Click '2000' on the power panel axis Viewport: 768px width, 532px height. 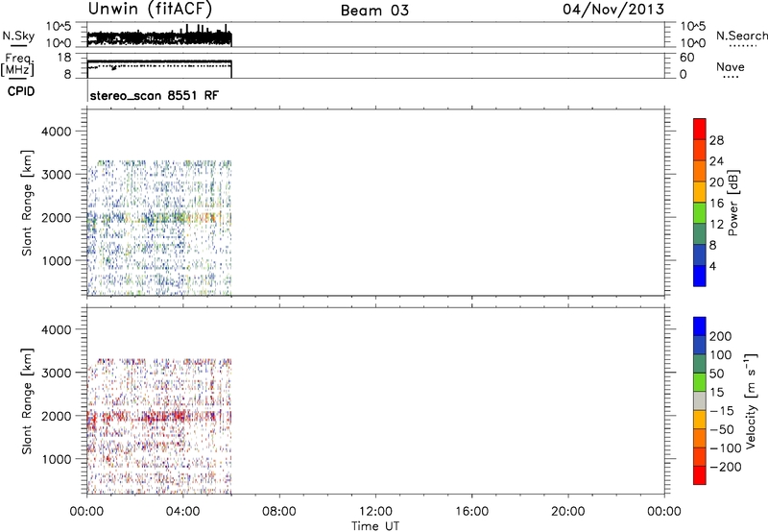[x=57, y=217]
